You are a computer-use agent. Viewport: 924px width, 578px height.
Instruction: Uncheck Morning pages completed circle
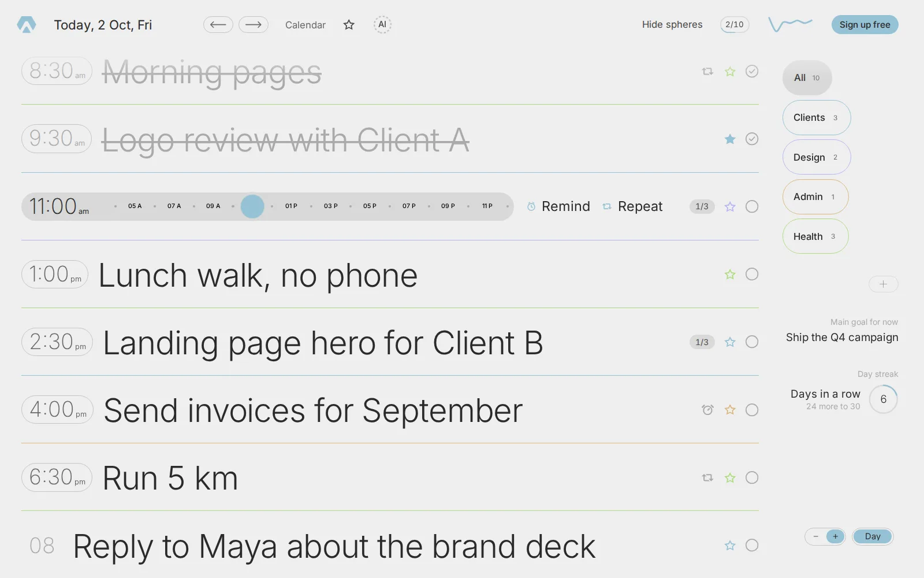[x=752, y=71]
